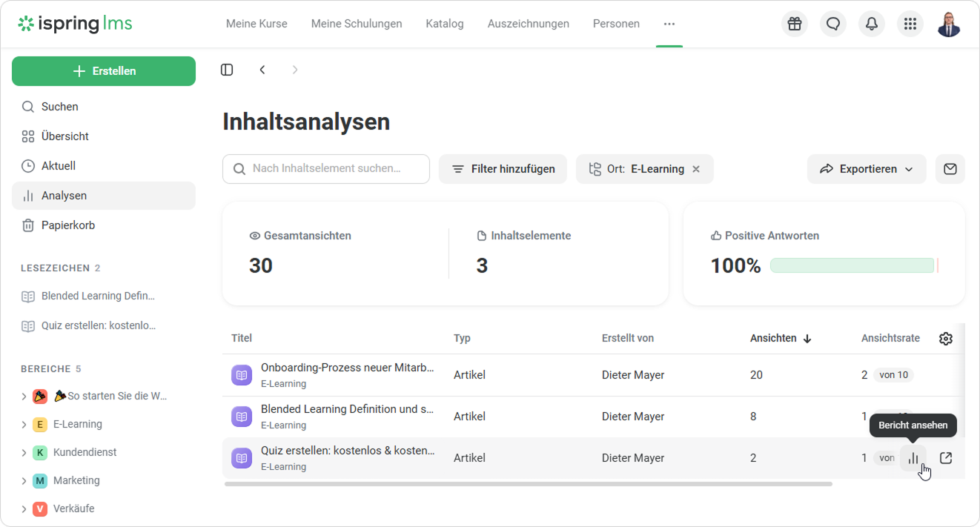Expand the Marketing area
This screenshot has height=527, width=980.
(24, 481)
